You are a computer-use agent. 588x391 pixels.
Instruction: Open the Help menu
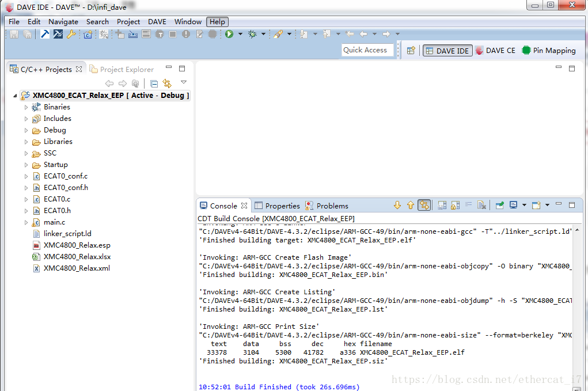coord(217,22)
